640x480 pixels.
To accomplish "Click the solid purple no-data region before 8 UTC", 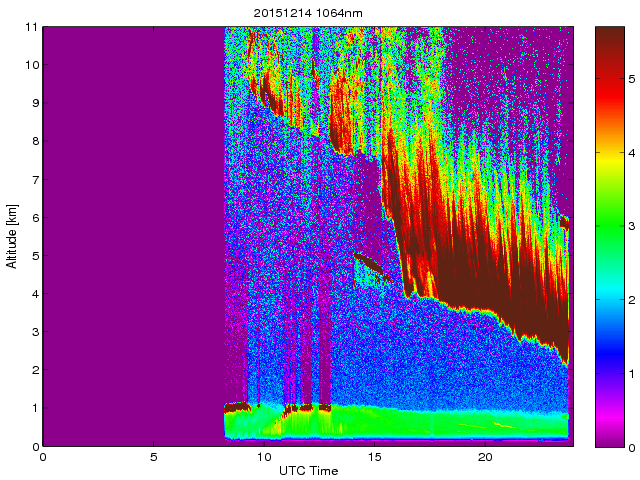I will 130,230.
